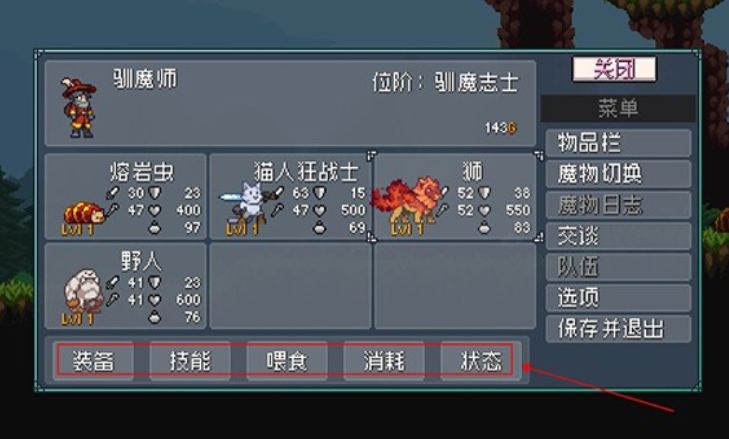
Task: Click the 喂食 feed button
Action: click(287, 361)
